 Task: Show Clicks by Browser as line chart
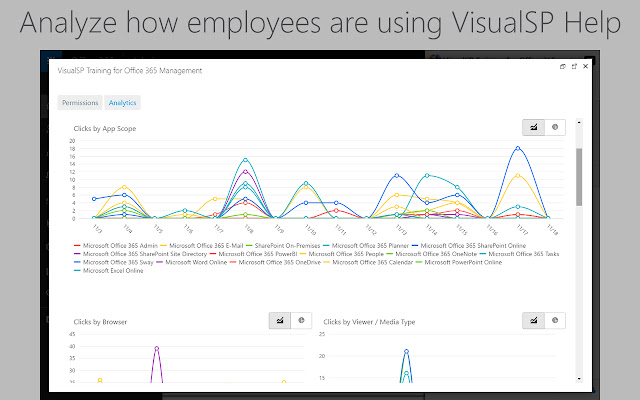pyautogui.click(x=280, y=320)
